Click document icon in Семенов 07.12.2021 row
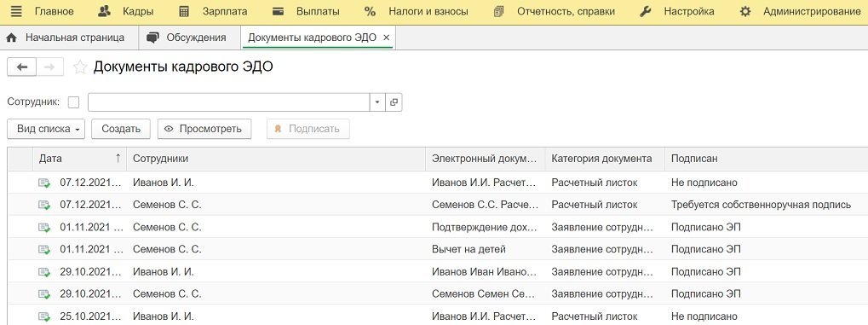Viewport: 868px width, 325px height. click(x=44, y=206)
